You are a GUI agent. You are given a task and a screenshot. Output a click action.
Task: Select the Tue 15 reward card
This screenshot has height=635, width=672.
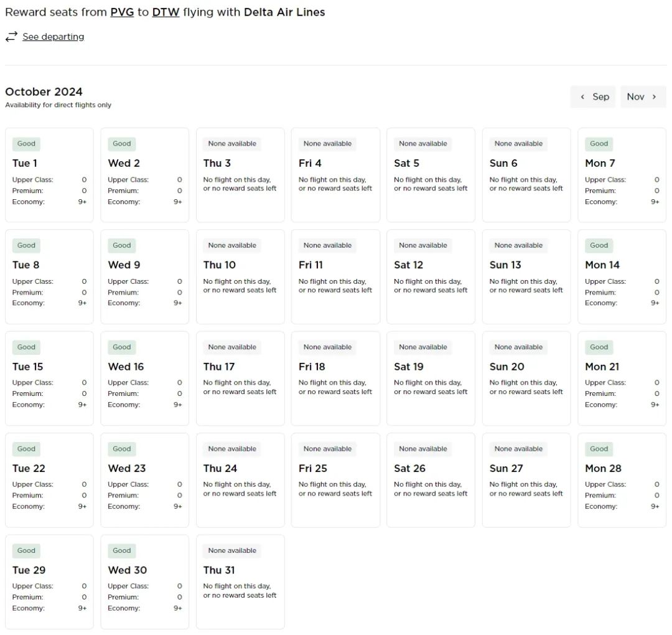[x=49, y=378]
